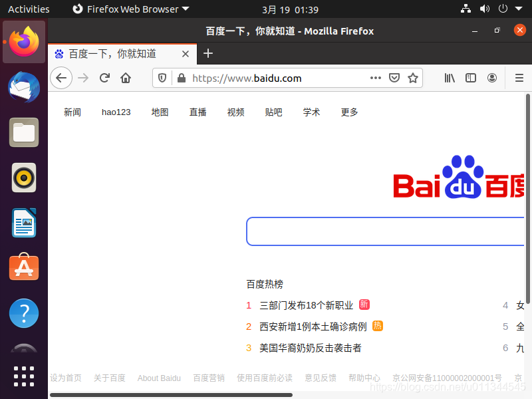Open the Library bookshelf icon

[450, 78]
